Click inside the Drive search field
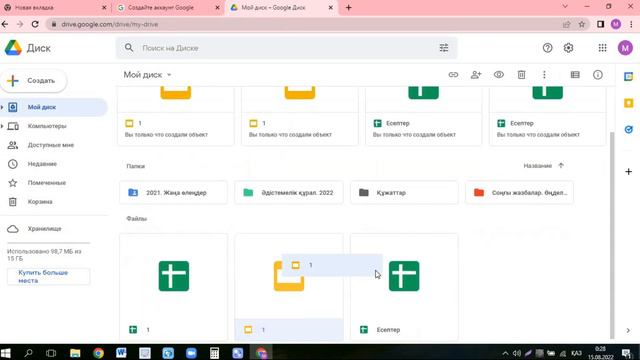 coord(286,48)
